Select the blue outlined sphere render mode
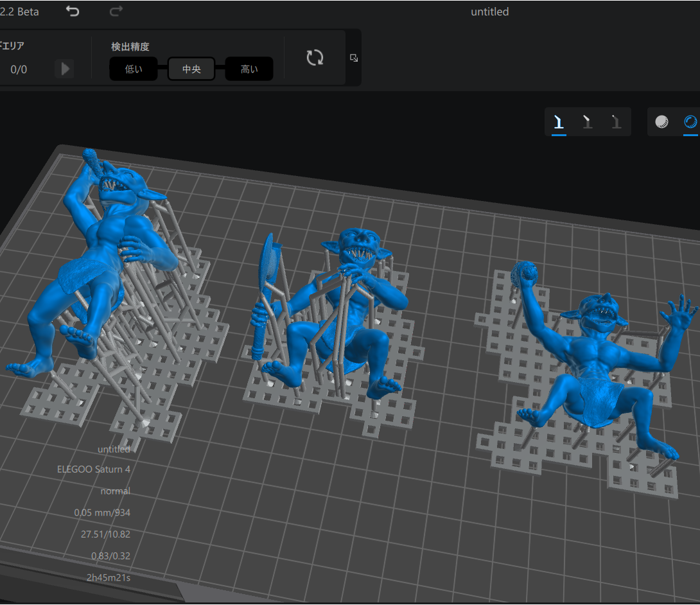Image resolution: width=700 pixels, height=605 pixels. coord(690,122)
